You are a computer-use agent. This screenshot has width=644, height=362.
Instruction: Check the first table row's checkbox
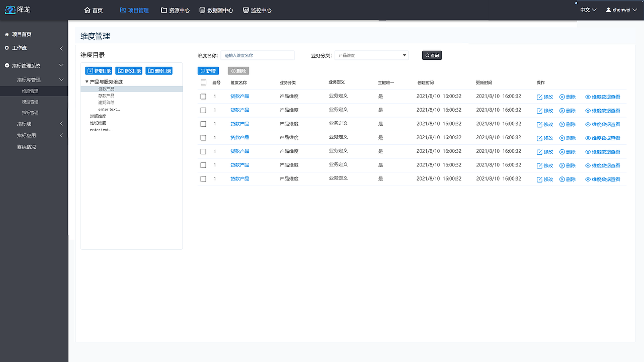tap(203, 96)
